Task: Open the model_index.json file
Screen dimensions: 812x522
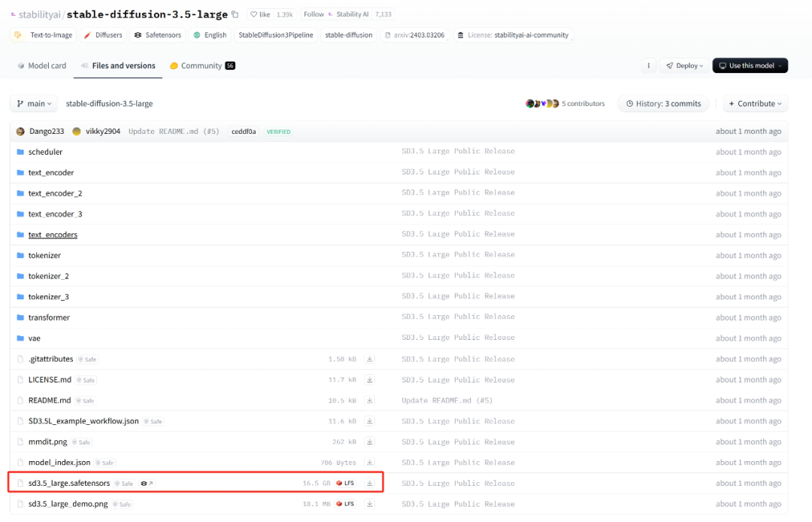Action: click(59, 463)
